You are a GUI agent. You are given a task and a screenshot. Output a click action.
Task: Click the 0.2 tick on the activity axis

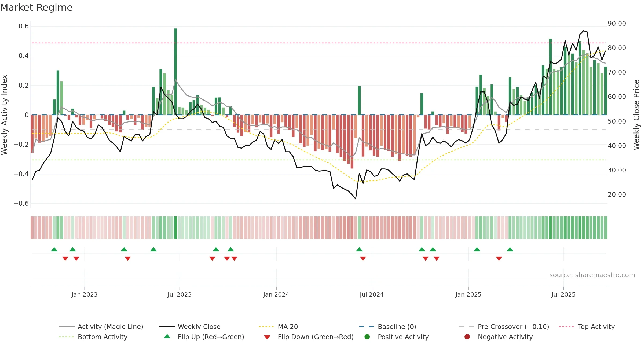pos(24,86)
